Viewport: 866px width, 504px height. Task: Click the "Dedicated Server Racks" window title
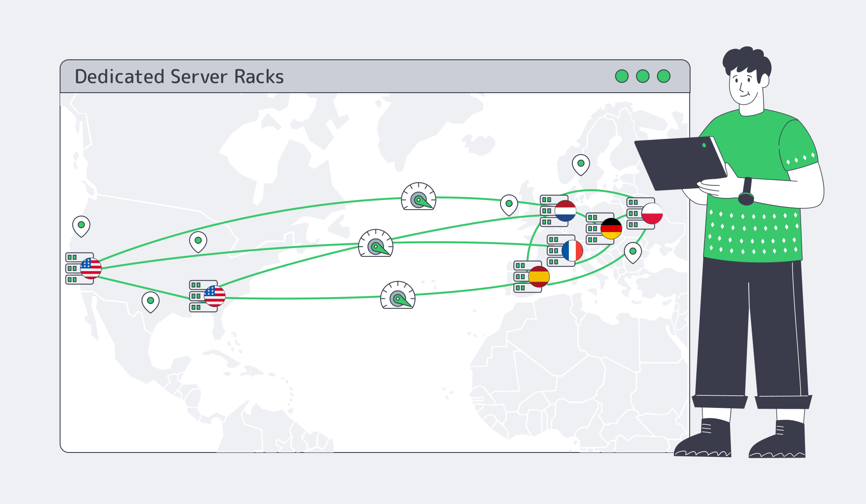179,77
